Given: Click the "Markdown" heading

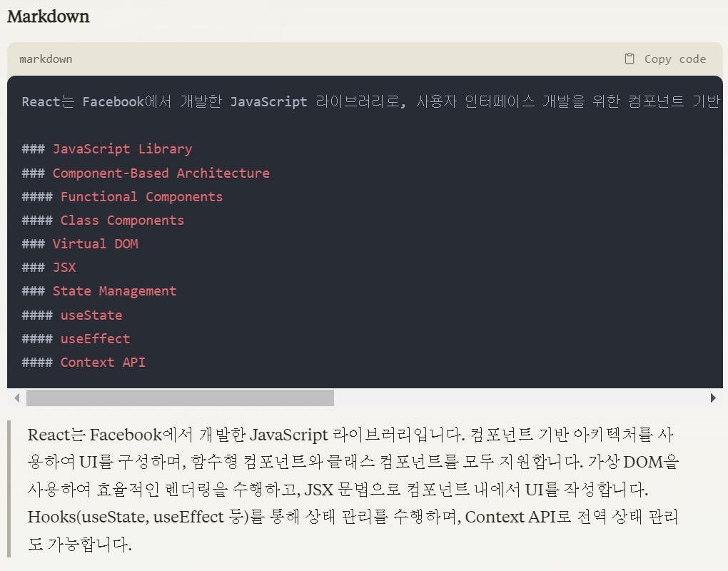Looking at the screenshot, I should [x=49, y=16].
